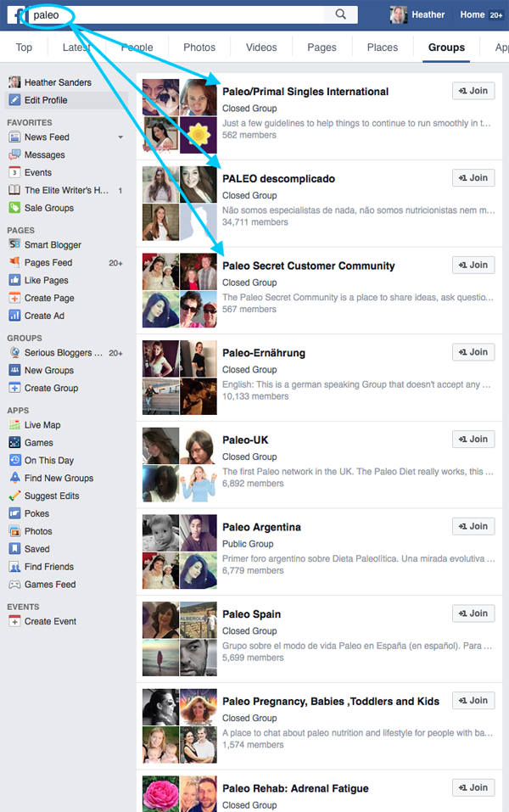Click the Sale Groups tag icon
The image size is (509, 812).
[14, 208]
